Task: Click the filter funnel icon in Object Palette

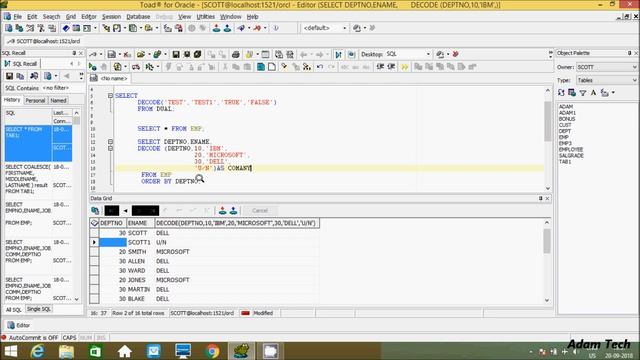Action: click(583, 93)
